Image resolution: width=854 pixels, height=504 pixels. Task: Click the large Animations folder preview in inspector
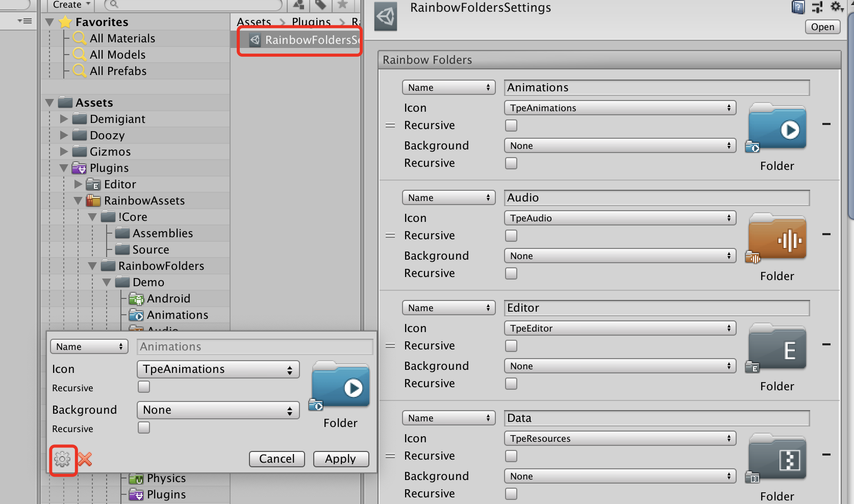point(777,127)
